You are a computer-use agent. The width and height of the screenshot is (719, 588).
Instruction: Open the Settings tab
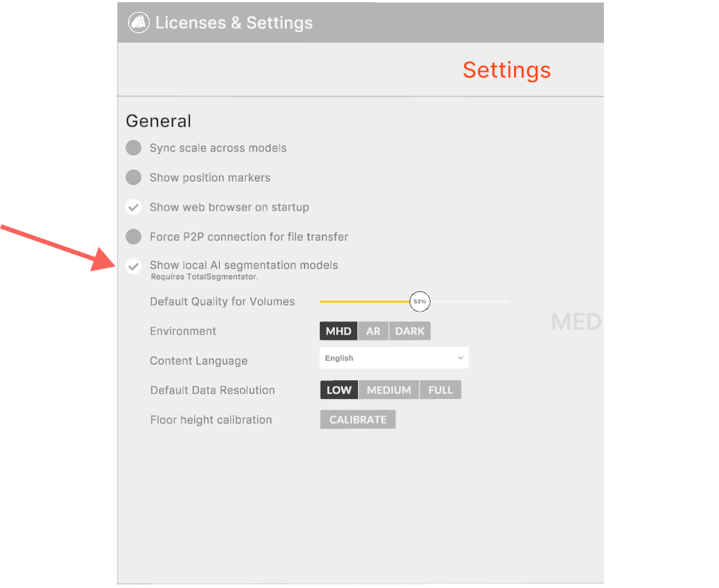[x=506, y=70]
